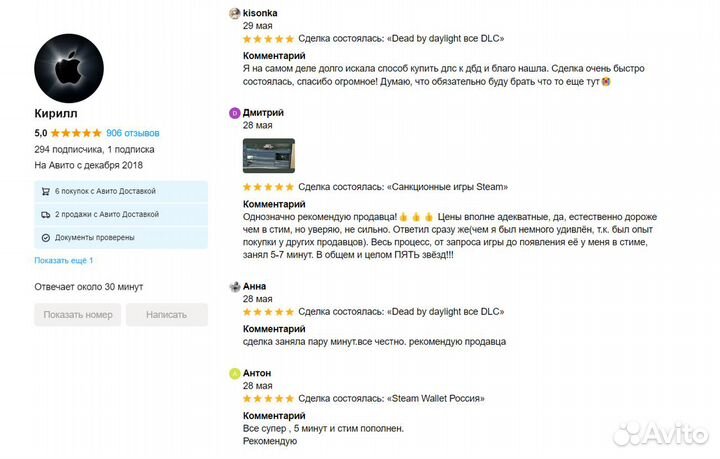Click kisonka's reviewer avatar
This screenshot has width=720, height=459.
pos(235,13)
